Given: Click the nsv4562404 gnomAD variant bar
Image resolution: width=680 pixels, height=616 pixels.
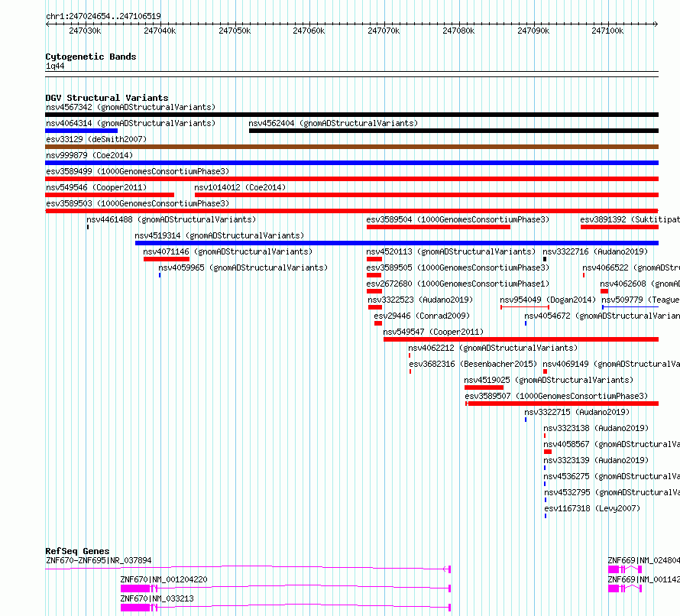Looking at the screenshot, I should point(454,131).
